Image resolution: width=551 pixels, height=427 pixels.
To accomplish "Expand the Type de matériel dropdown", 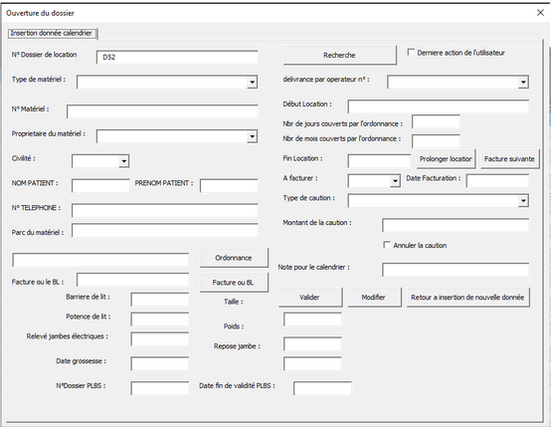I will pyautogui.click(x=252, y=82).
